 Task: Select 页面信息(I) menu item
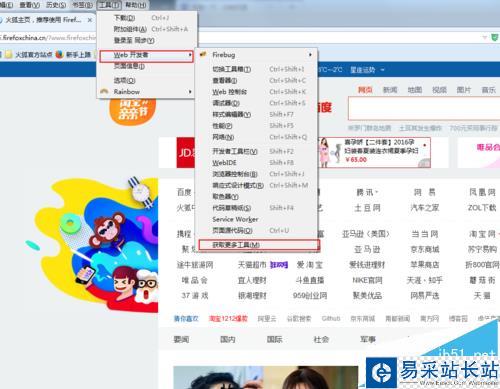point(146,66)
